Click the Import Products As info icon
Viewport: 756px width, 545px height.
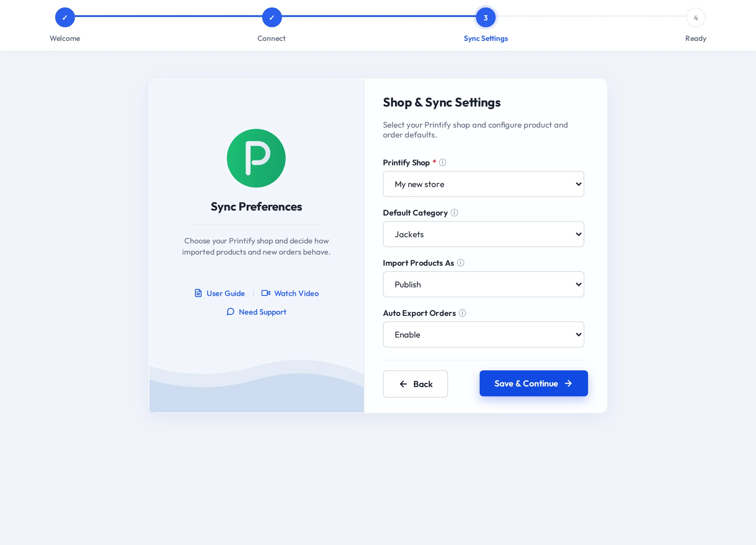(460, 263)
